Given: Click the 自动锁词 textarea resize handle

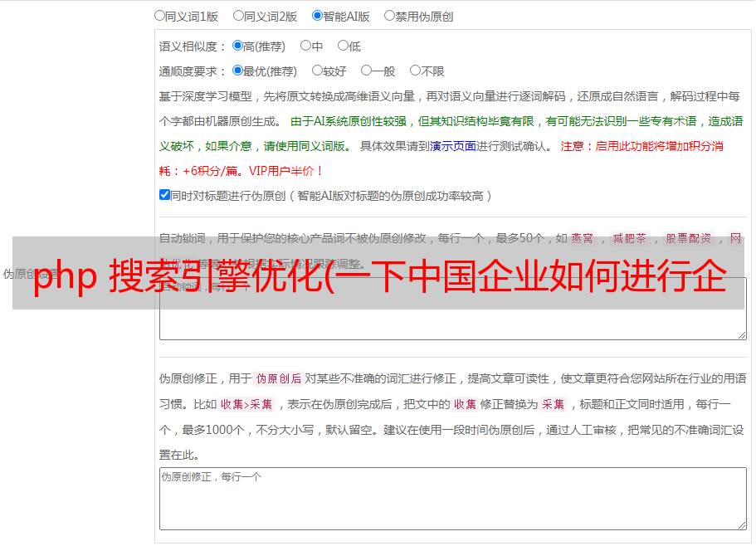Looking at the screenshot, I should coord(742,335).
